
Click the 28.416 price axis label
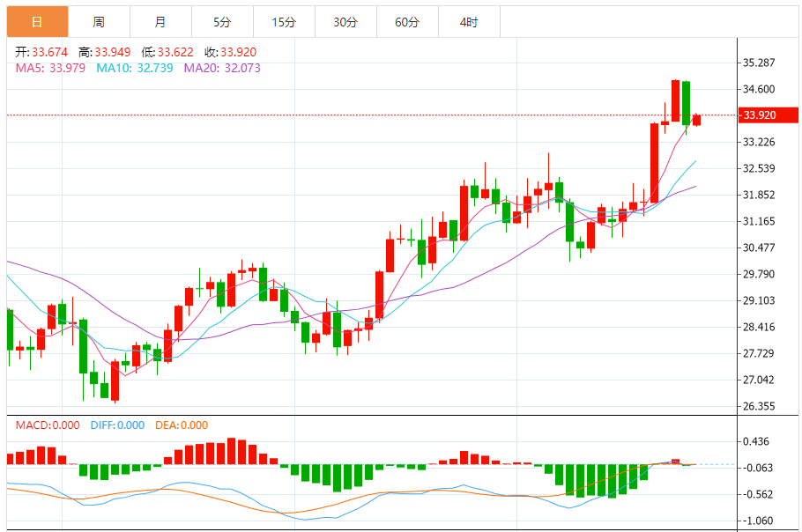759,327
